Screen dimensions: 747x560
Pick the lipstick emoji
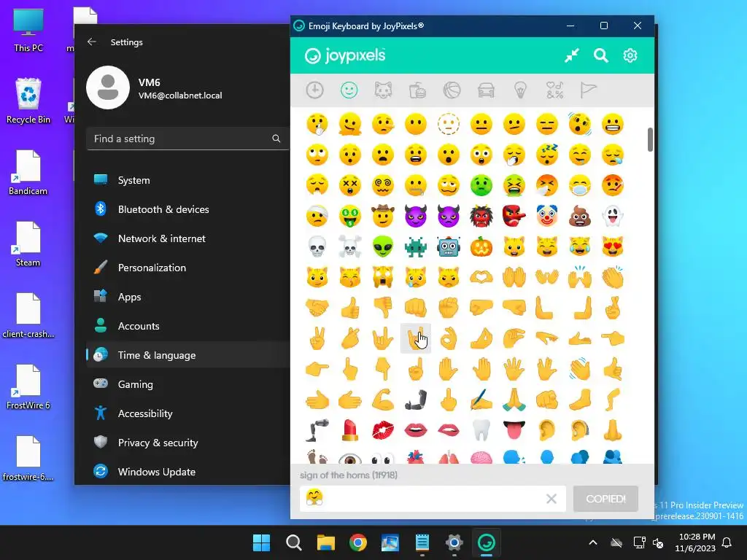coord(350,430)
